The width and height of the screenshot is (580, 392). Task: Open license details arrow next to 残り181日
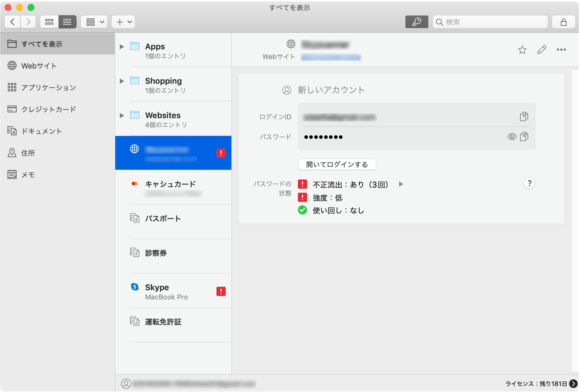(x=573, y=384)
